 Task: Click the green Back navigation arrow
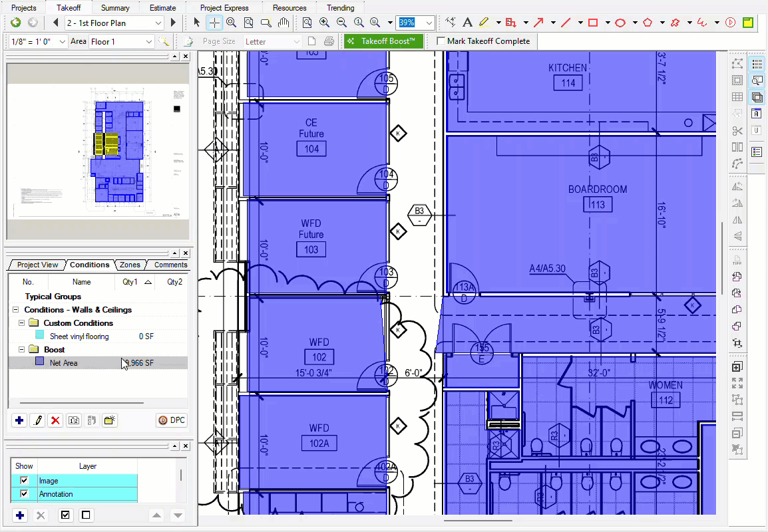pos(16,23)
